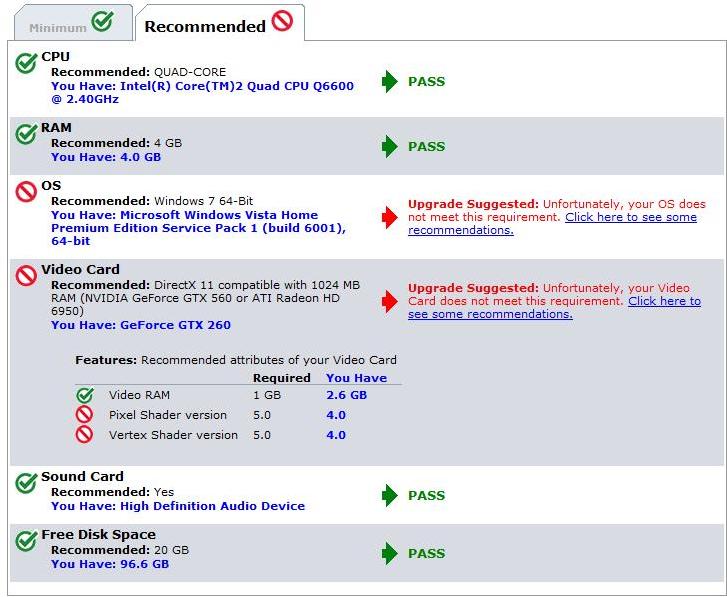This screenshot has height=597, width=727.
Task: Click 'You Have: Microsoft Windows Vista Home' text
Action: [185, 215]
